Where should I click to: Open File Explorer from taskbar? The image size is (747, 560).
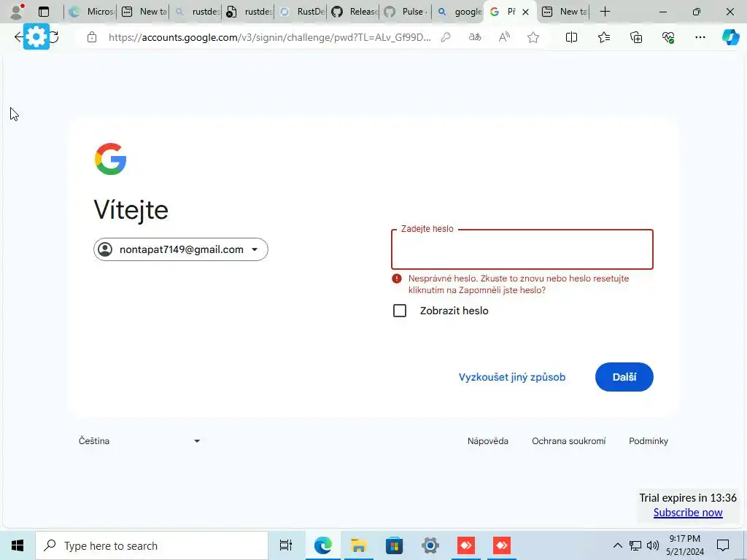tap(358, 545)
